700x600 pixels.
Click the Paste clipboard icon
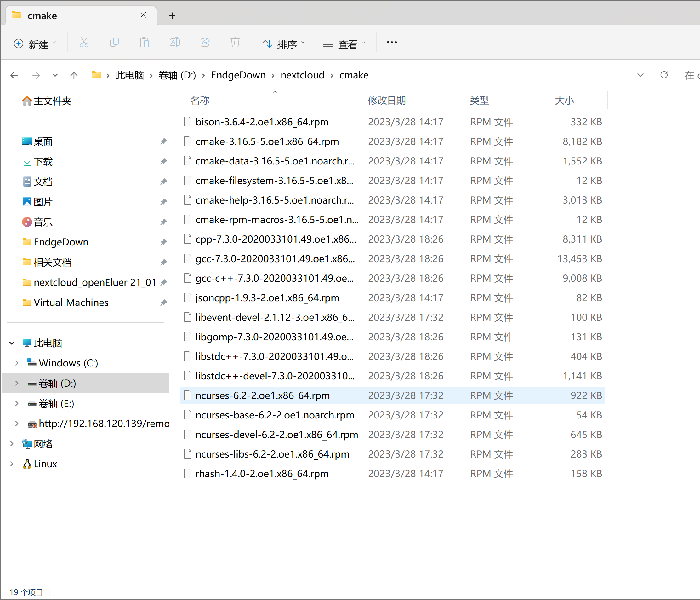click(x=144, y=43)
